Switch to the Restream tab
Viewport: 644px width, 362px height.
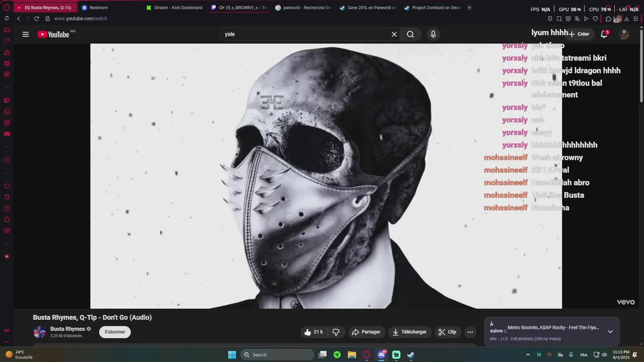click(x=98, y=8)
